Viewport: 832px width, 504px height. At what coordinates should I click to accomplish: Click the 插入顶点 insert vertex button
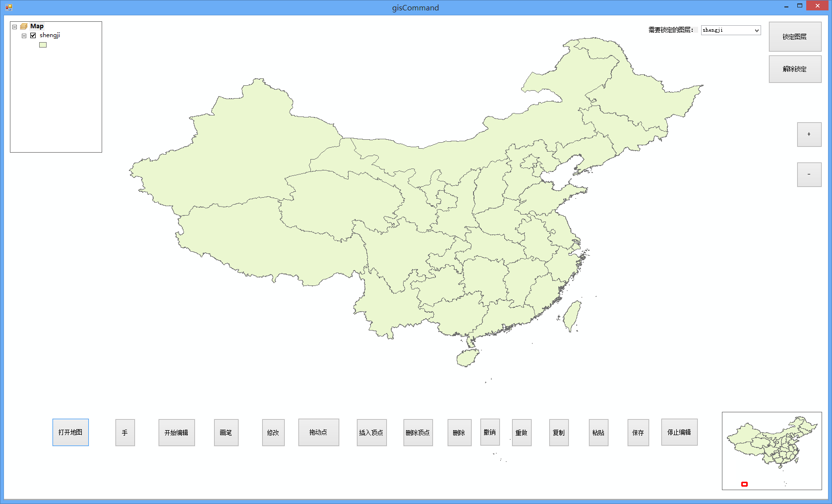[x=371, y=433]
